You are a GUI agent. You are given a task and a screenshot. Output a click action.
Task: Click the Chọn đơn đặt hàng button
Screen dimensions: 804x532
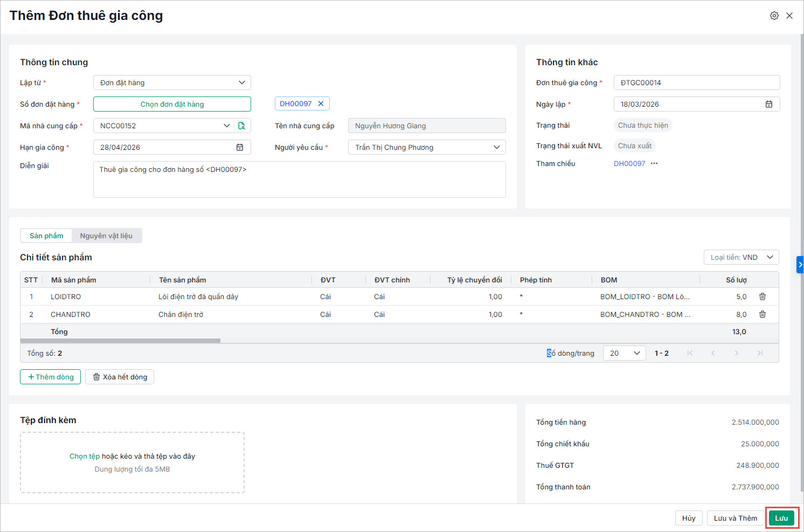172,104
